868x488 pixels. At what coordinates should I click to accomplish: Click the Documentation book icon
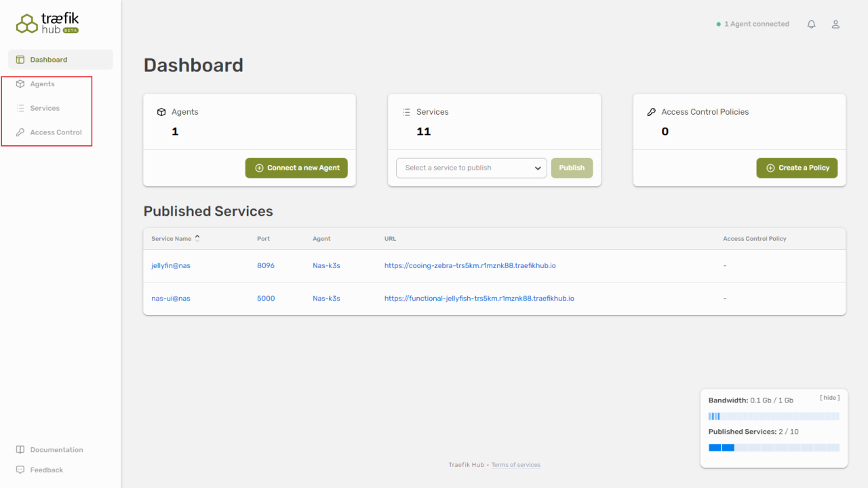[20, 450]
